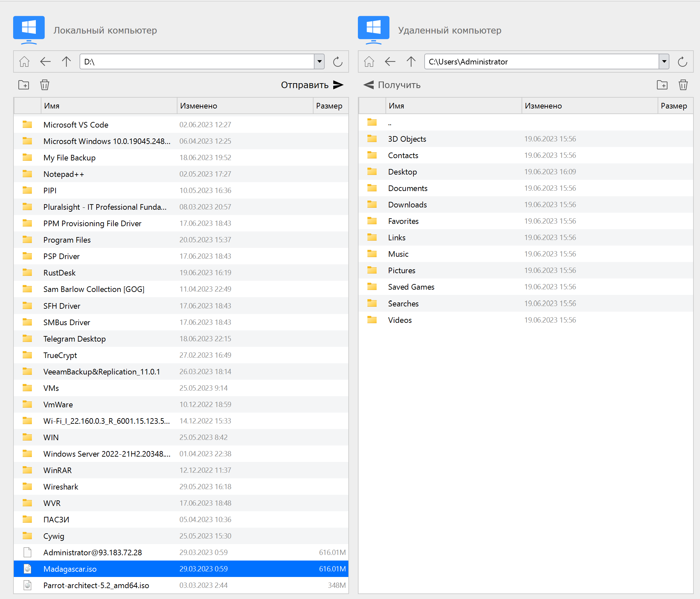Screen dimensions: 700x599
Task: Click folder icon of parent '..' entry
Action: click(372, 122)
